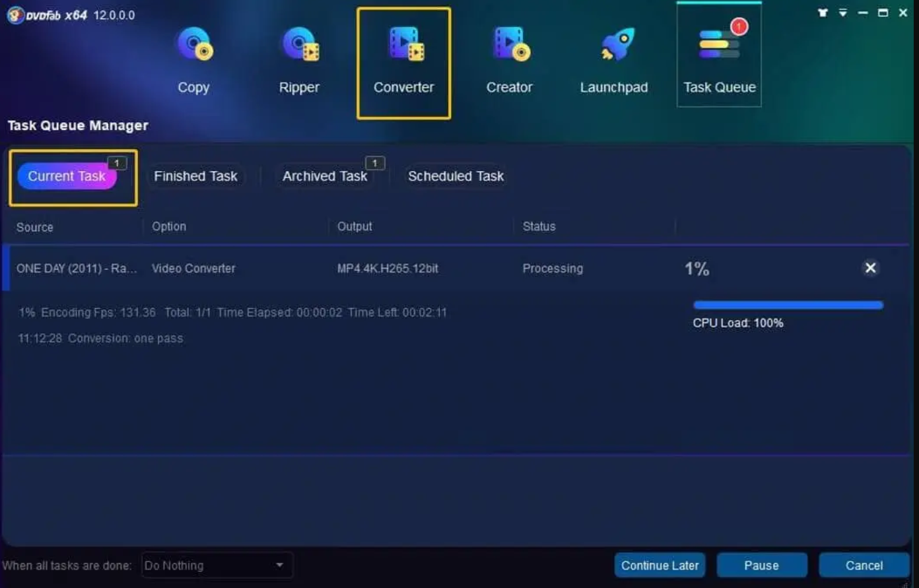
Task: Click the blue CPU load progress bar
Action: (788, 305)
